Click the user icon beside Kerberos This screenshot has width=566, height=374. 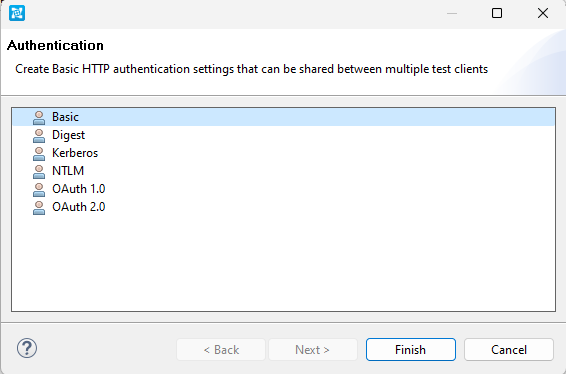click(39, 153)
